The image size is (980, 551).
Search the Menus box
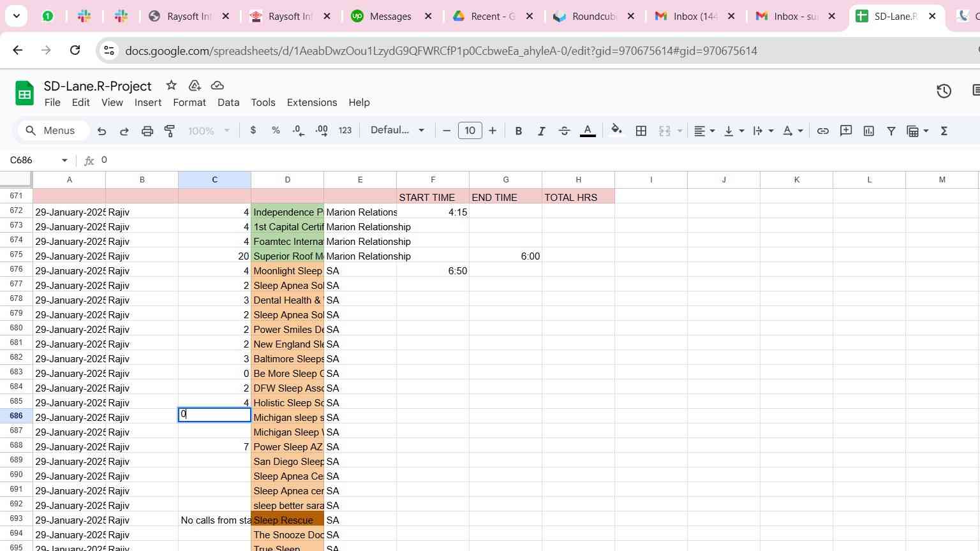coord(53,131)
